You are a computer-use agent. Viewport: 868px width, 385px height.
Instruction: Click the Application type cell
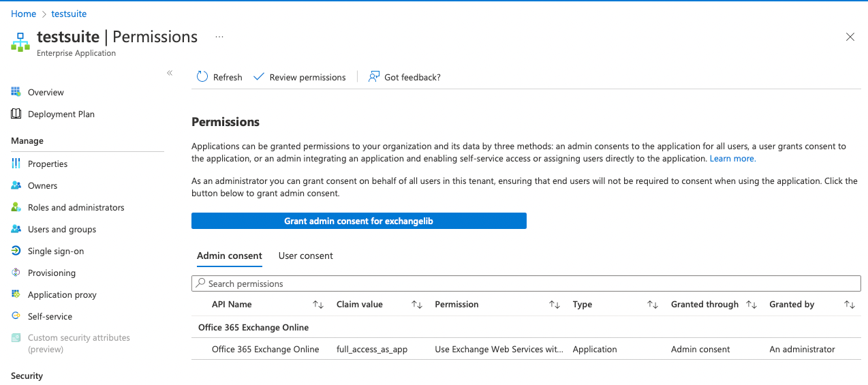[x=595, y=349]
